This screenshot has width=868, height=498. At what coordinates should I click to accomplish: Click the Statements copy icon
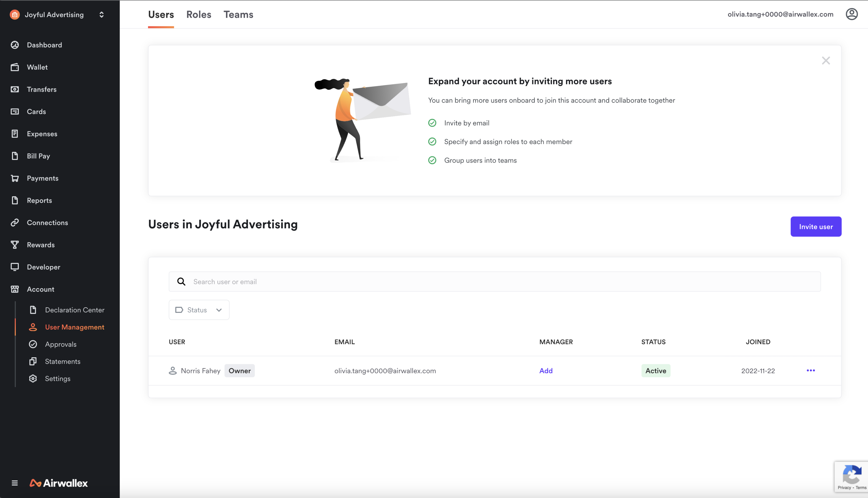tap(33, 361)
